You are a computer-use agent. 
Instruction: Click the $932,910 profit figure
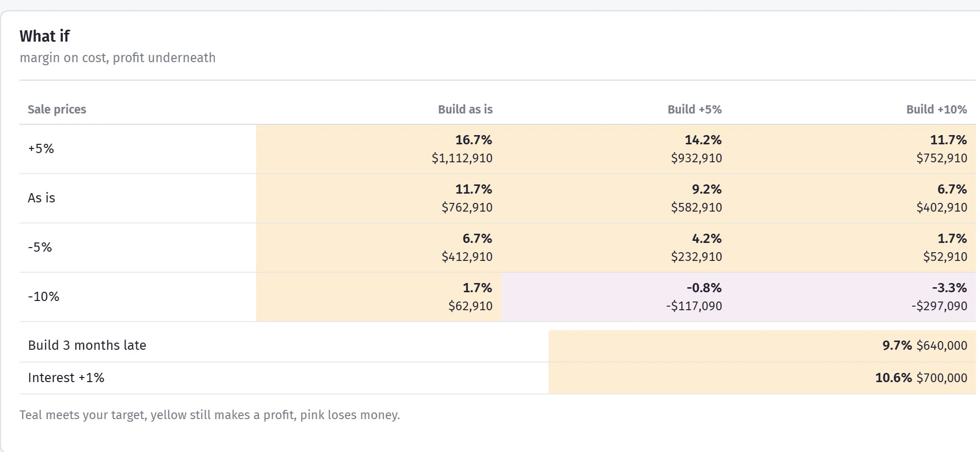696,158
